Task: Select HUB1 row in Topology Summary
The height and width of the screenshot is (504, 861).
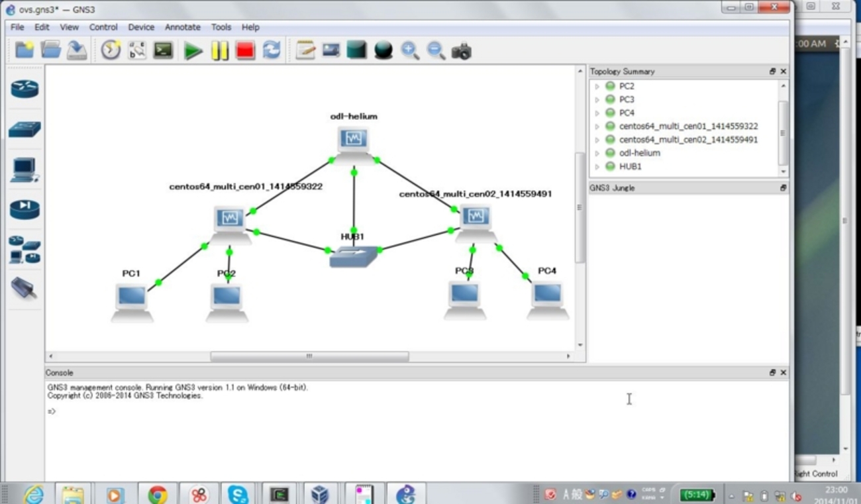Action: pyautogui.click(x=685, y=166)
